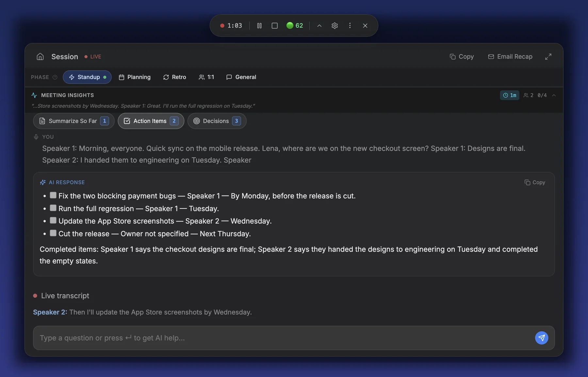588x377 pixels.
Task: Send an Email Recap
Action: pos(510,56)
